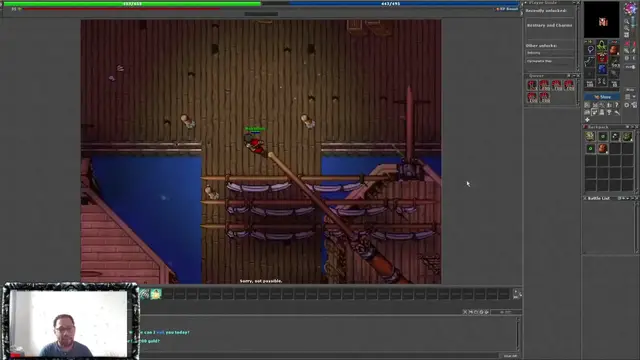The height and width of the screenshot is (360, 640).
Task: Collapse the Quiver panel
Action: click(573, 76)
